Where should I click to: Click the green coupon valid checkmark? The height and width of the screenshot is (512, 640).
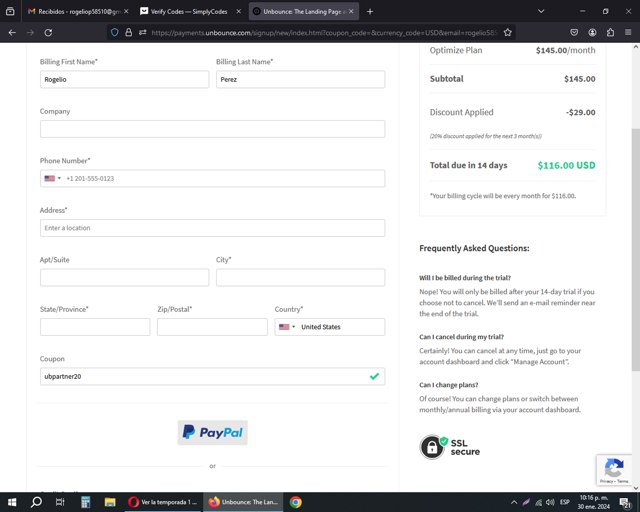coord(374,376)
